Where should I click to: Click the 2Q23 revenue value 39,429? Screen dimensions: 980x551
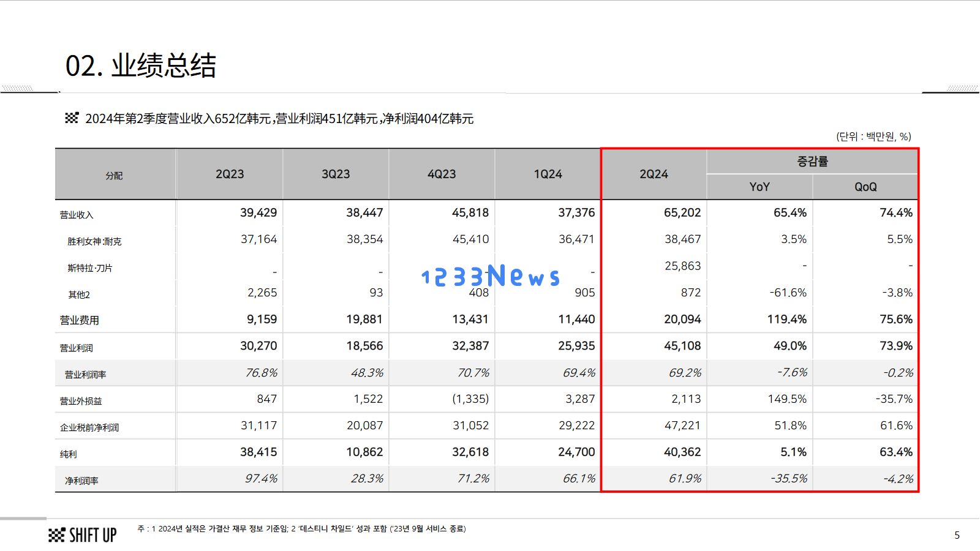(258, 213)
